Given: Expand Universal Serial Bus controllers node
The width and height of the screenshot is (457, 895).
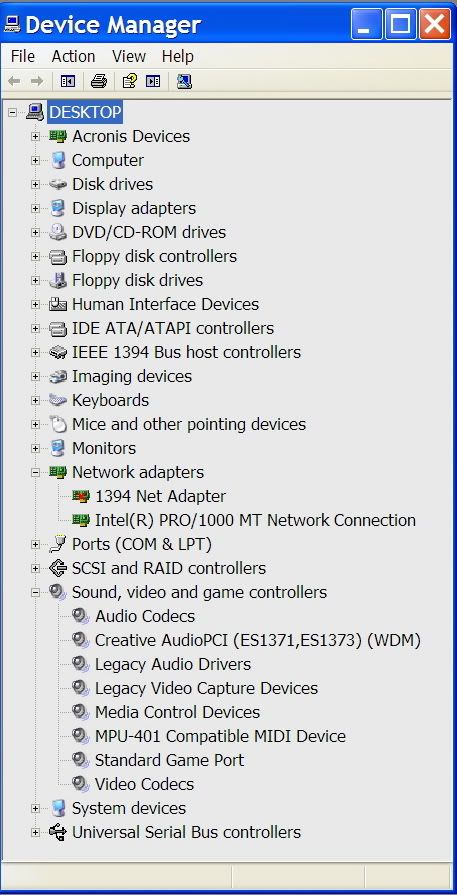Looking at the screenshot, I should pyautogui.click(x=35, y=832).
